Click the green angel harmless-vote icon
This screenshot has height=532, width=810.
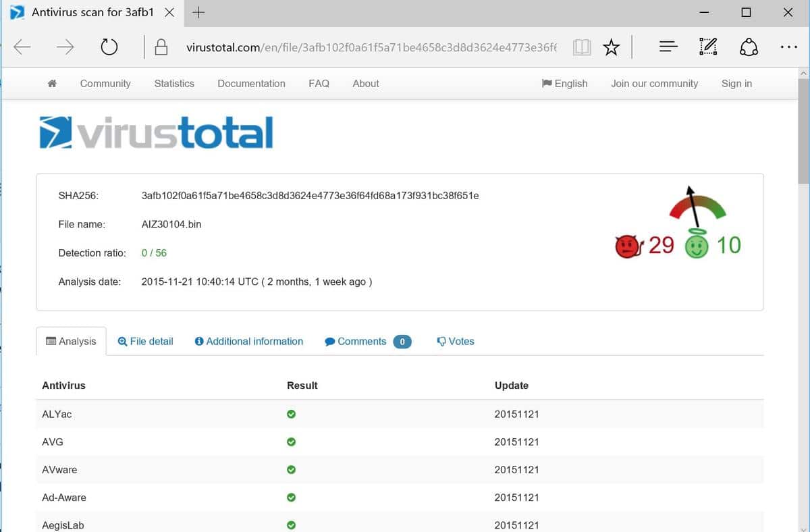point(698,246)
